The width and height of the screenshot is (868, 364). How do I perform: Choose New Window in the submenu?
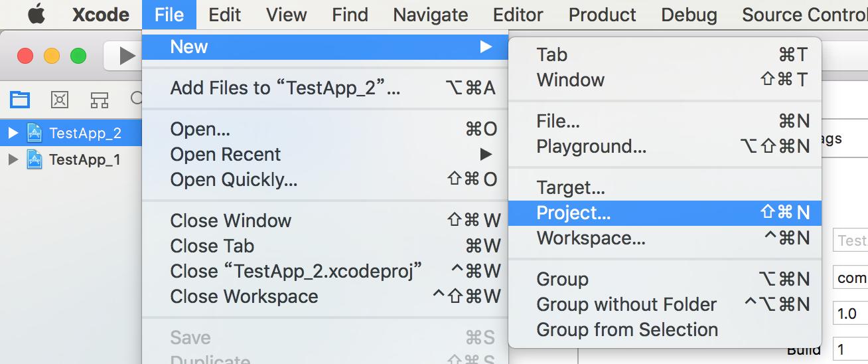click(665, 80)
